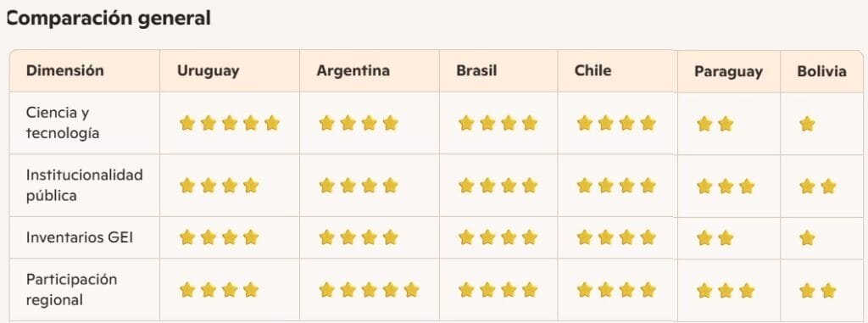Click Bolivia's single star for Inventarios GEI
Image resolution: width=868 pixels, height=323 pixels.
(807, 238)
